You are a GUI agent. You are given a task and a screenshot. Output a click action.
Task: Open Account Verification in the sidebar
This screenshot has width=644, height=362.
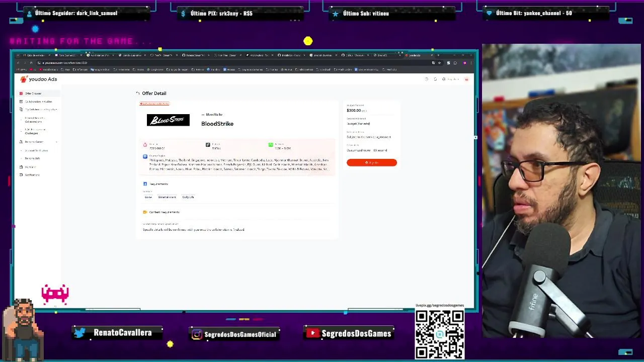click(x=36, y=150)
